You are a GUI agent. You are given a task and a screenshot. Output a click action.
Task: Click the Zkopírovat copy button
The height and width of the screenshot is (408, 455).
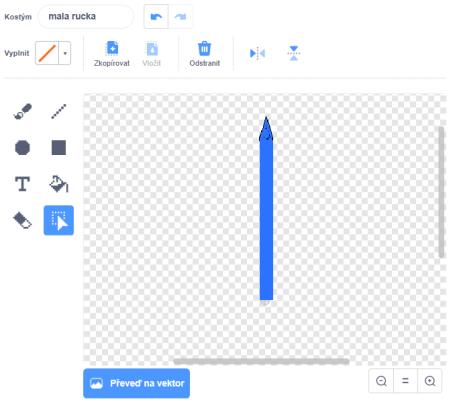(x=112, y=54)
